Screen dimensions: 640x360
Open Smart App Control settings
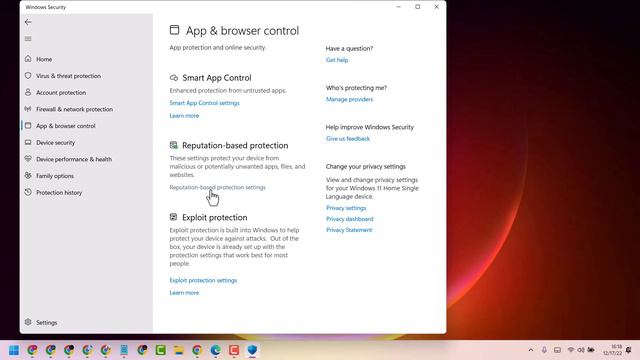pos(204,103)
